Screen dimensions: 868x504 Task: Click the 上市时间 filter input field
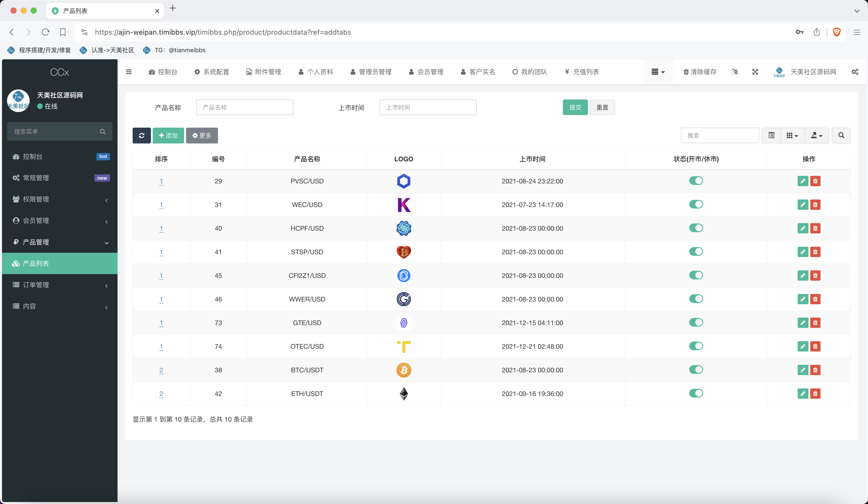(428, 107)
